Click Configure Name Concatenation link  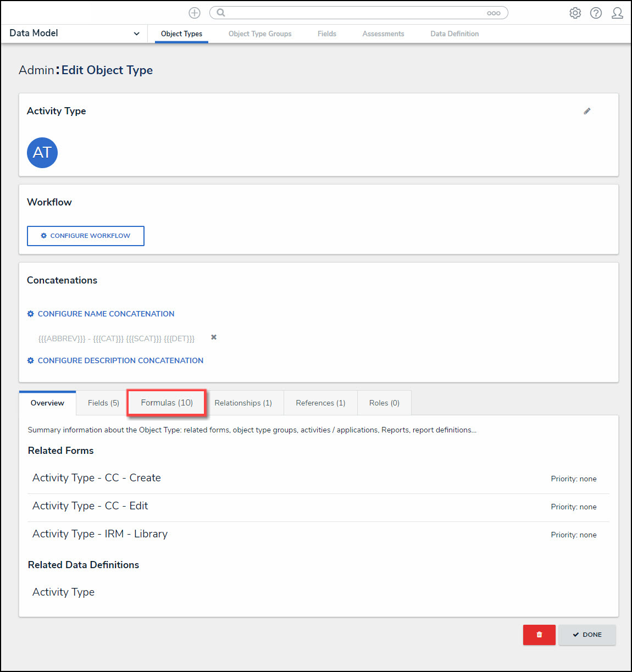pyautogui.click(x=106, y=314)
